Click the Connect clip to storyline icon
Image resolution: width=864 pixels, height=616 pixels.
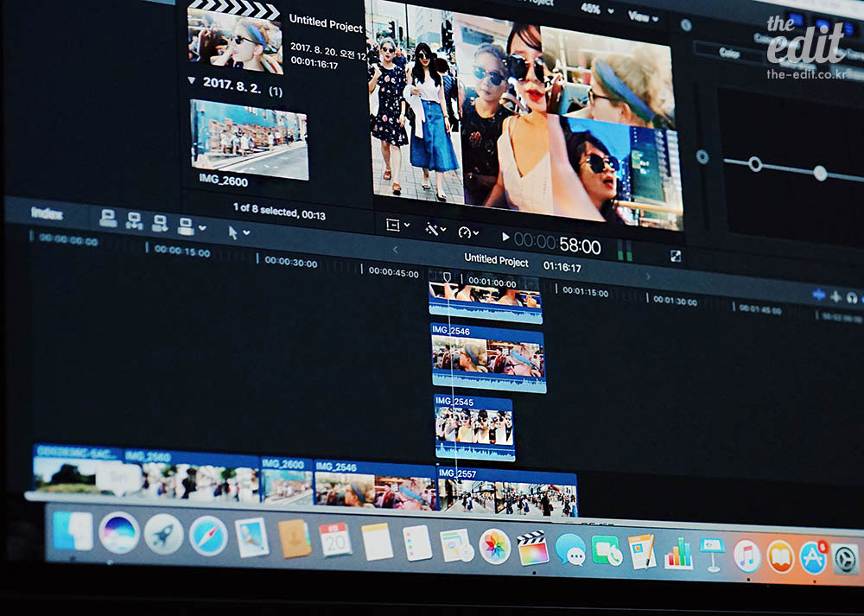tap(108, 219)
